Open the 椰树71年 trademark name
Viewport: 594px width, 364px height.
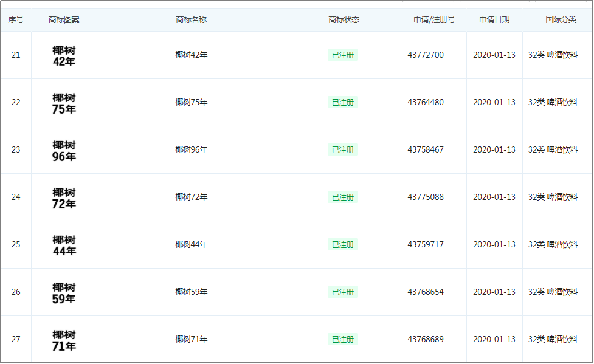(x=192, y=339)
